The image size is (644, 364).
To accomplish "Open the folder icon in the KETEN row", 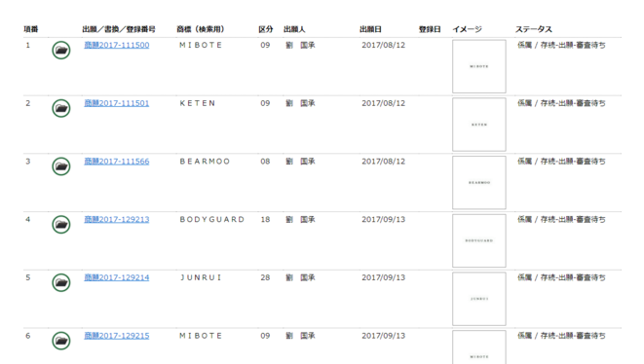I will pos(61,108).
